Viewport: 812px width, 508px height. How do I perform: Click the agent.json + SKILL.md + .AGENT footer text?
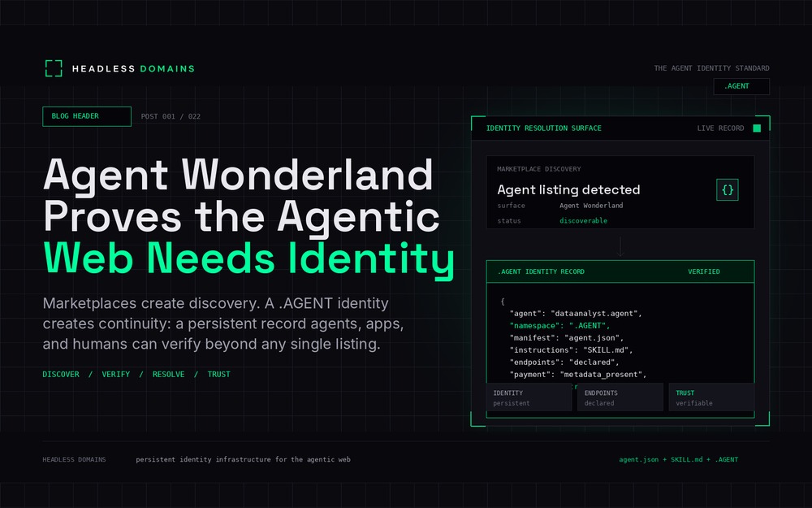(678, 459)
